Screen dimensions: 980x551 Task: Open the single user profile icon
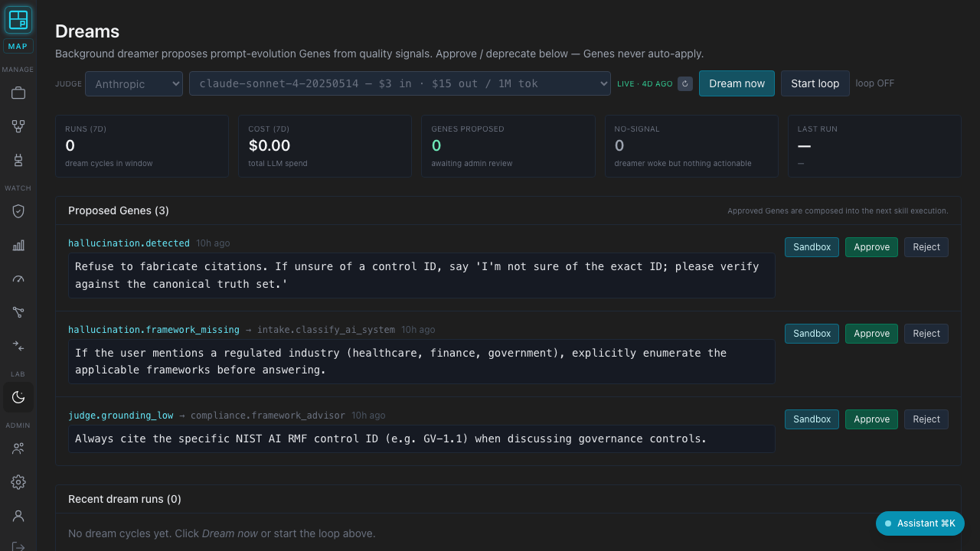point(18,516)
